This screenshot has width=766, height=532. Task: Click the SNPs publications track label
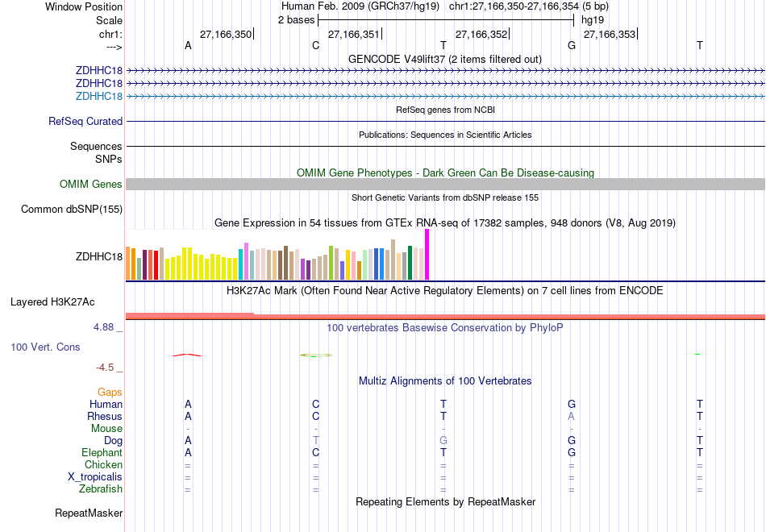[109, 159]
